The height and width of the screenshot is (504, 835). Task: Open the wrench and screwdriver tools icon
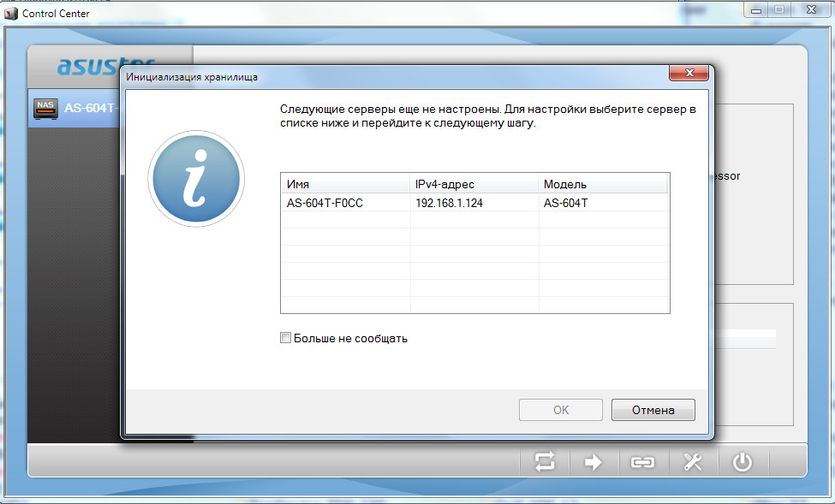692,462
